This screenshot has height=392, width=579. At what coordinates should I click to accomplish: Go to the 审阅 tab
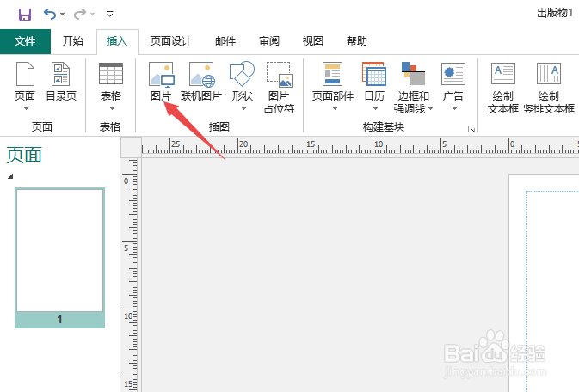(269, 40)
